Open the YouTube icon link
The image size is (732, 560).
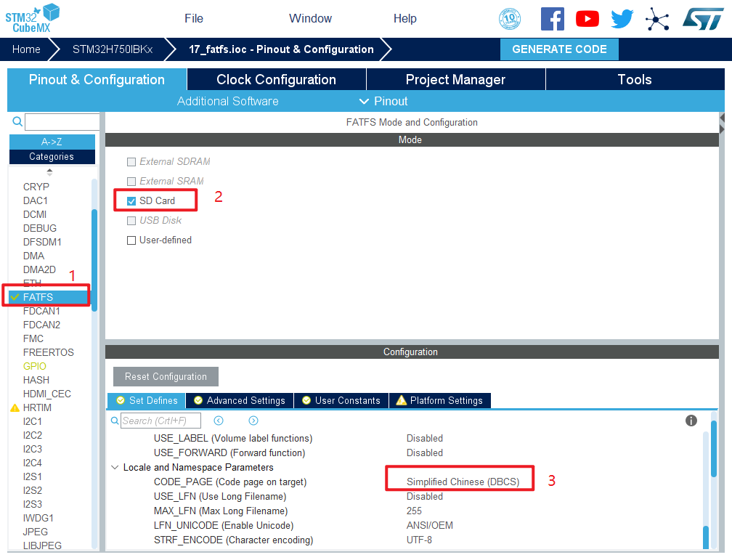587,19
